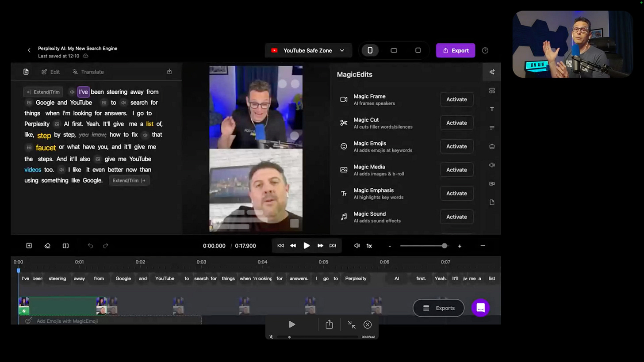Switch to the Edit tab
The image size is (644, 362).
[x=50, y=72]
